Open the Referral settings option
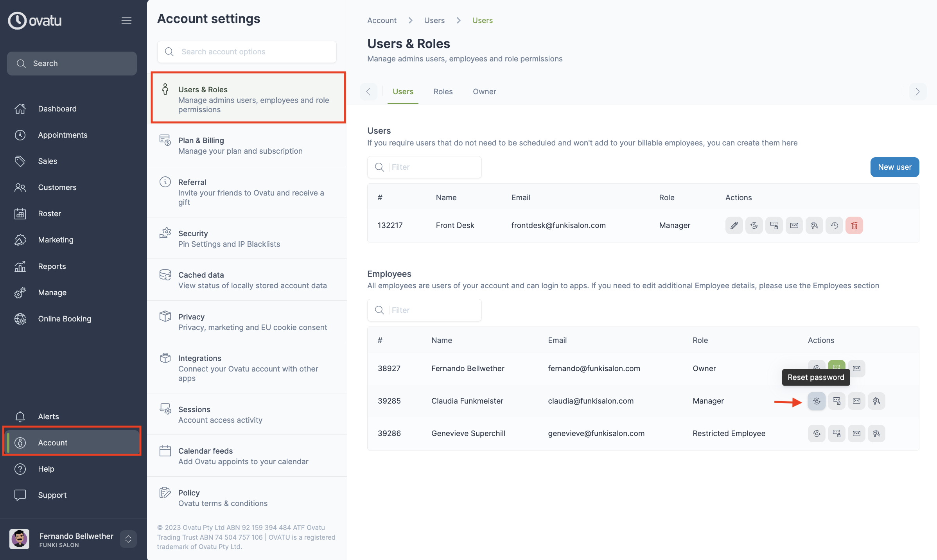The image size is (937, 560). tap(247, 192)
